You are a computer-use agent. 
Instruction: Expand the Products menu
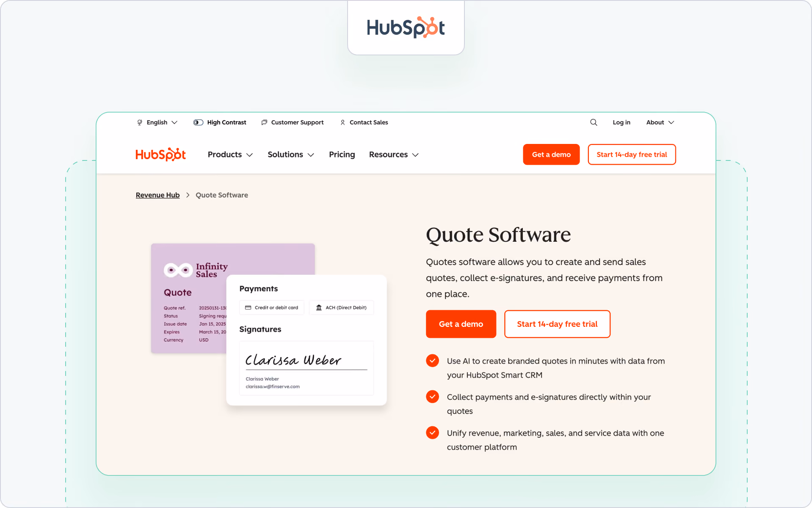230,155
